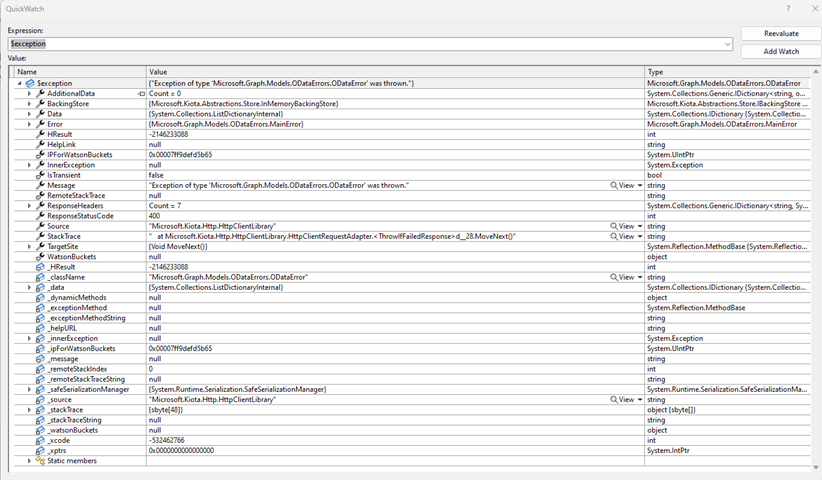Open View visualizer for Message value
The height and width of the screenshot is (480, 822).
click(x=622, y=186)
